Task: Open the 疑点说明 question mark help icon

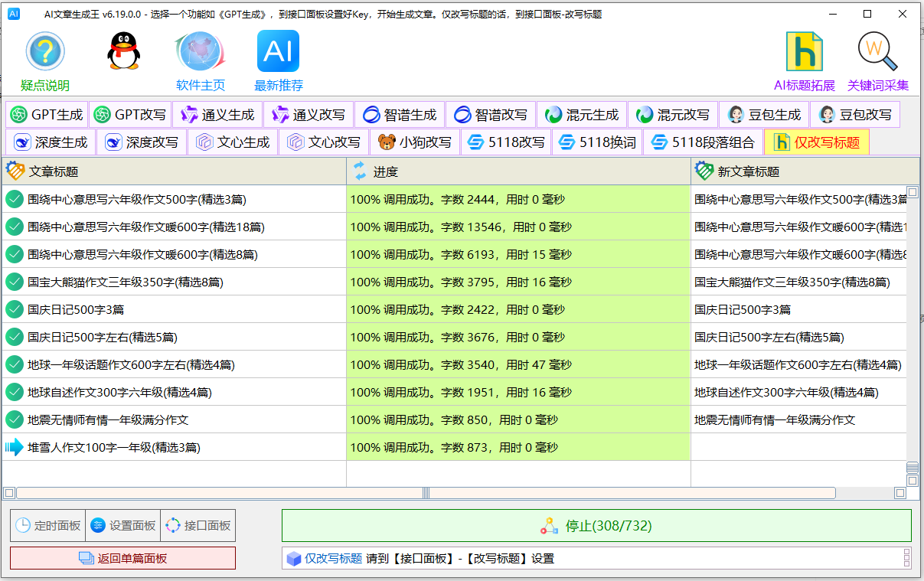Action: [45, 52]
